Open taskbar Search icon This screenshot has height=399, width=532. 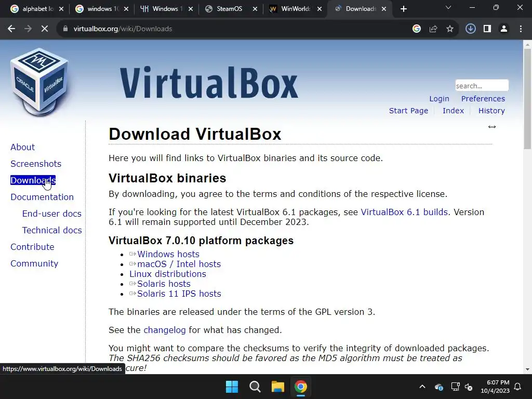click(255, 387)
